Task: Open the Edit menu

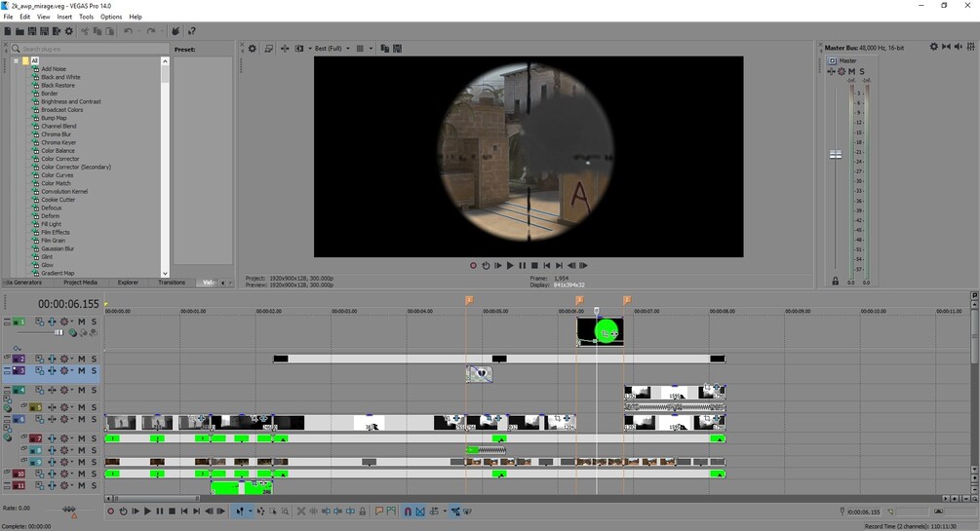Action: pos(24,17)
